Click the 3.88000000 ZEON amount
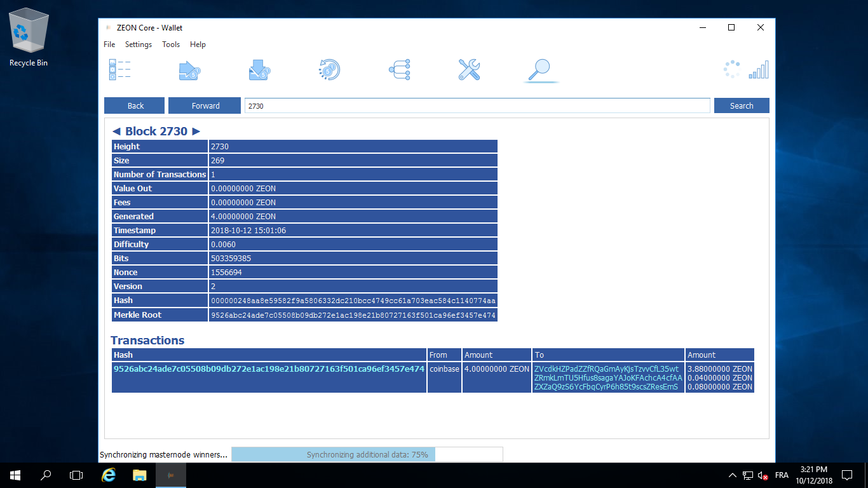Screen dimensions: 868x488 tap(720, 369)
